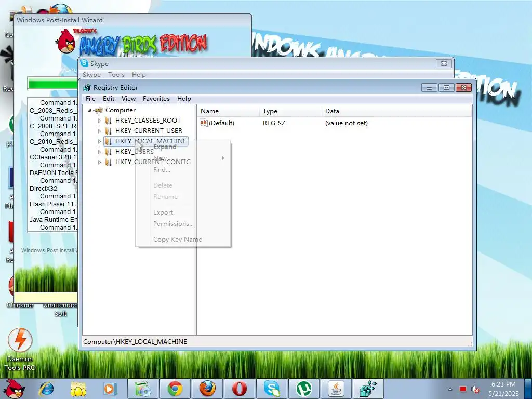The width and height of the screenshot is (532, 399).
Task: Sort by the Name column header
Action: (228, 111)
